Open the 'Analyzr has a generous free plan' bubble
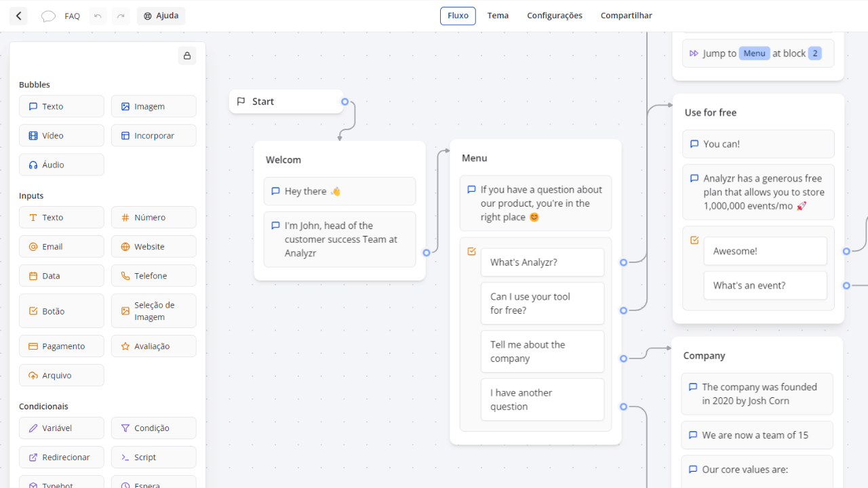Image resolution: width=868 pixels, height=488 pixels. click(758, 192)
